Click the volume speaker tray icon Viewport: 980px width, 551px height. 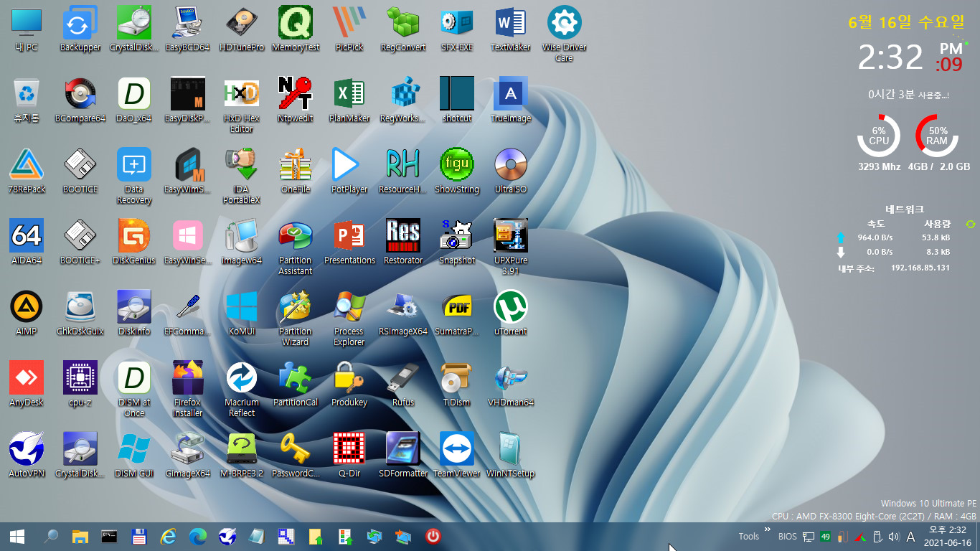[x=894, y=536]
